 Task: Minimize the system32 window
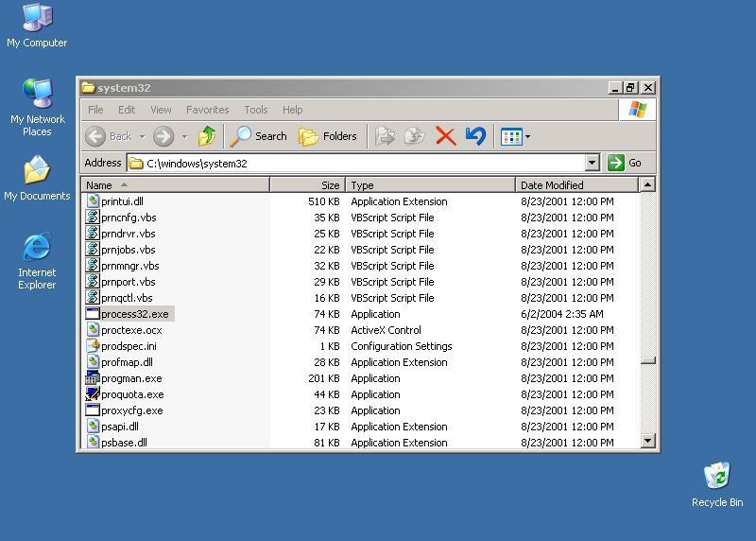[614, 88]
